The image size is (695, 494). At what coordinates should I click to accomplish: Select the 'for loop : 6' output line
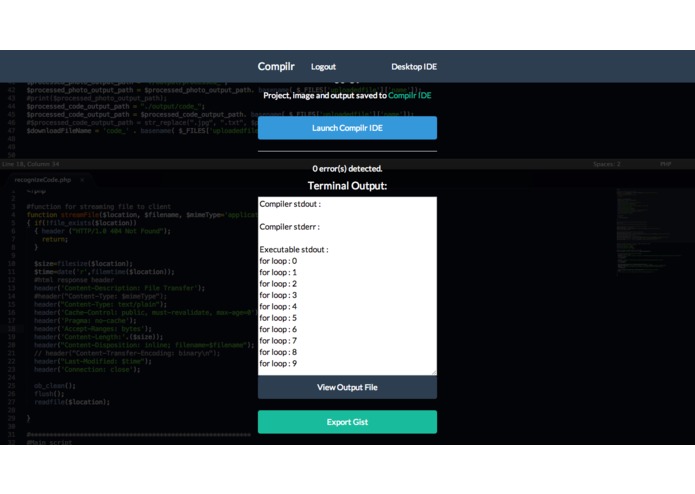coord(278,329)
